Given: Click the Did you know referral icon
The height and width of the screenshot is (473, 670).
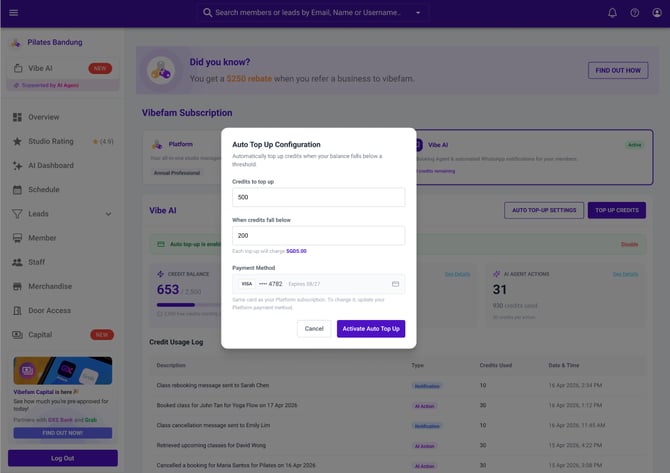Looking at the screenshot, I should (161, 70).
